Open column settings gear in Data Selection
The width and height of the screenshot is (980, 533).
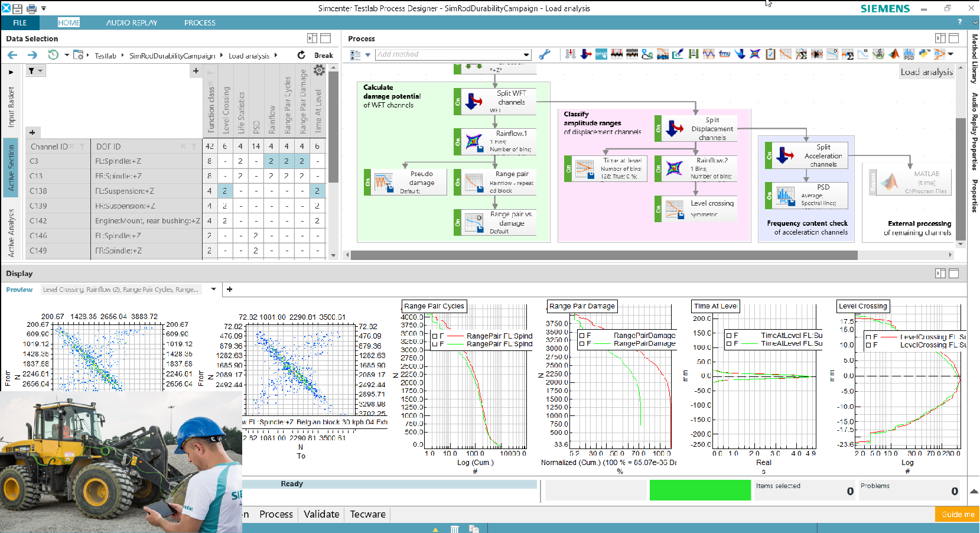(319, 70)
